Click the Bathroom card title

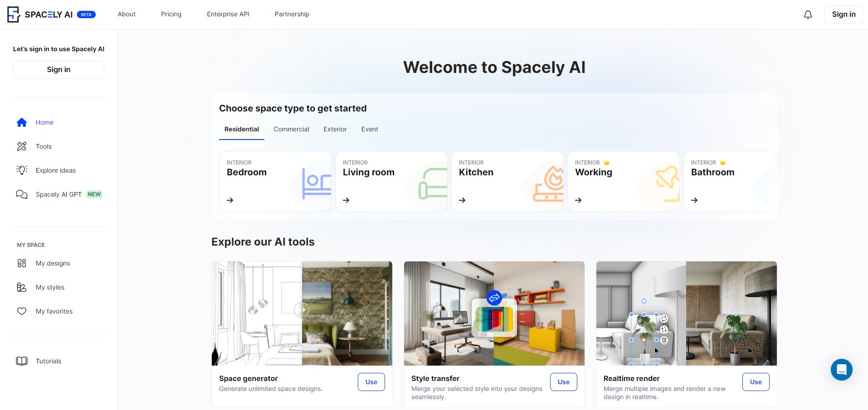click(712, 173)
